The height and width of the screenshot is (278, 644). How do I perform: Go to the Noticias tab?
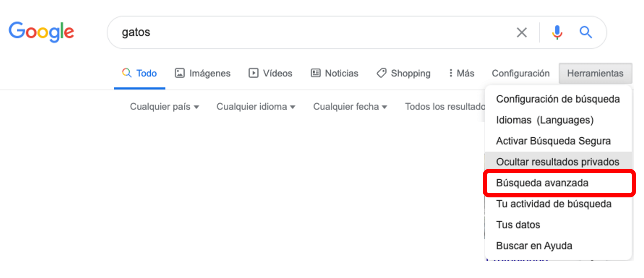click(x=334, y=73)
